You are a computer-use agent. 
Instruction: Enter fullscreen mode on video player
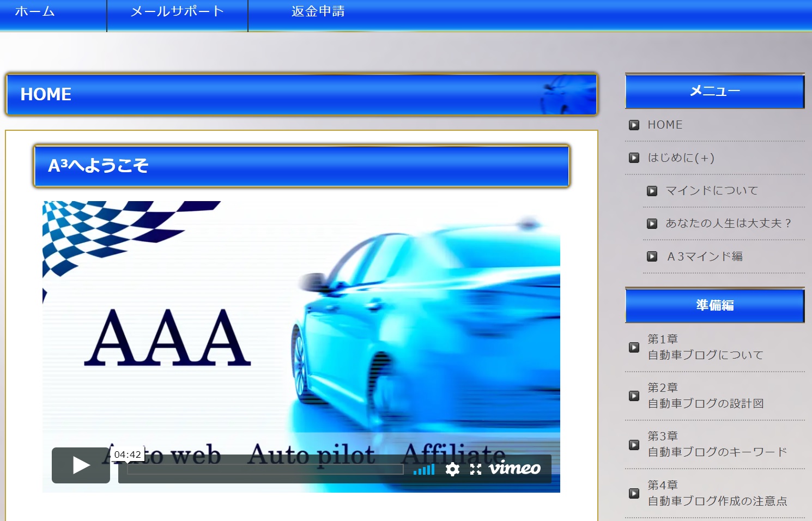pos(476,469)
